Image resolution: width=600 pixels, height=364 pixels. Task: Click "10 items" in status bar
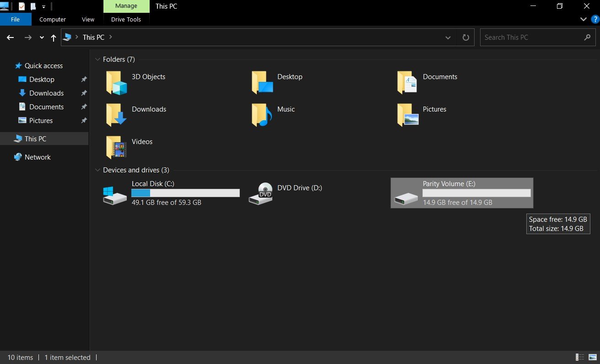click(20, 358)
